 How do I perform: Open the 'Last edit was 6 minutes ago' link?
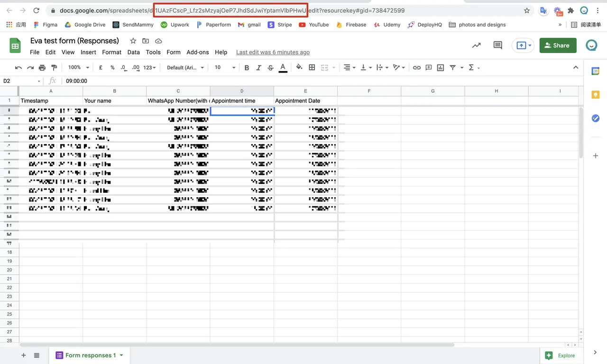point(273,52)
